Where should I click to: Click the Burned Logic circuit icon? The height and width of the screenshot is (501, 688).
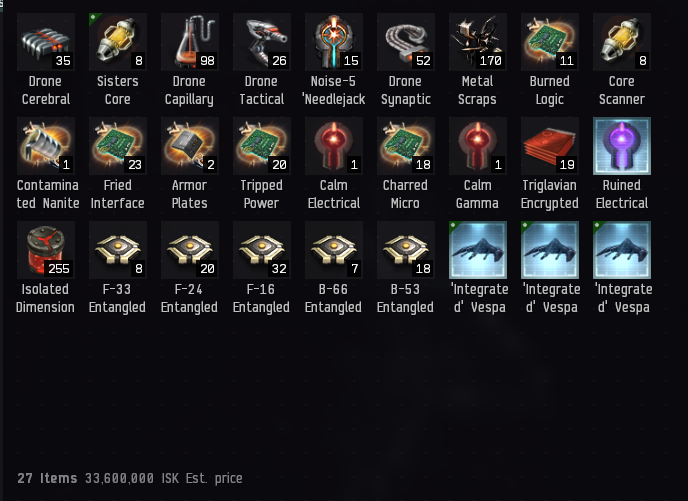pos(549,42)
